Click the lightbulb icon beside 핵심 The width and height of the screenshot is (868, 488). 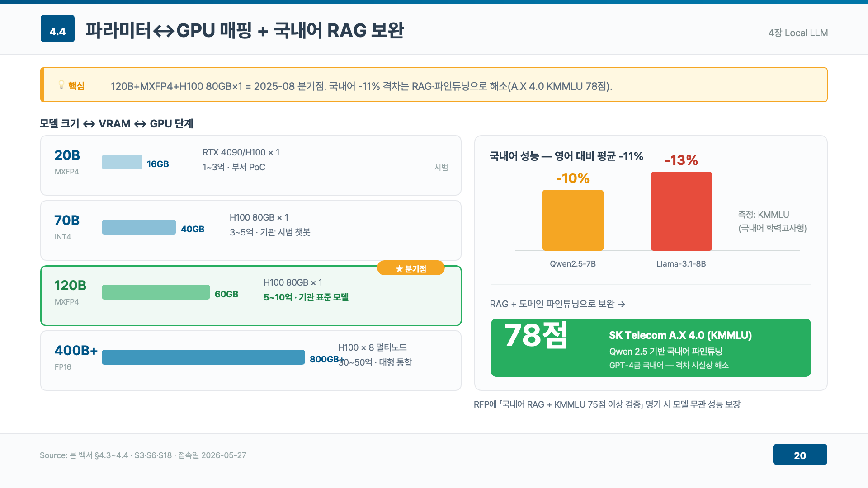61,85
